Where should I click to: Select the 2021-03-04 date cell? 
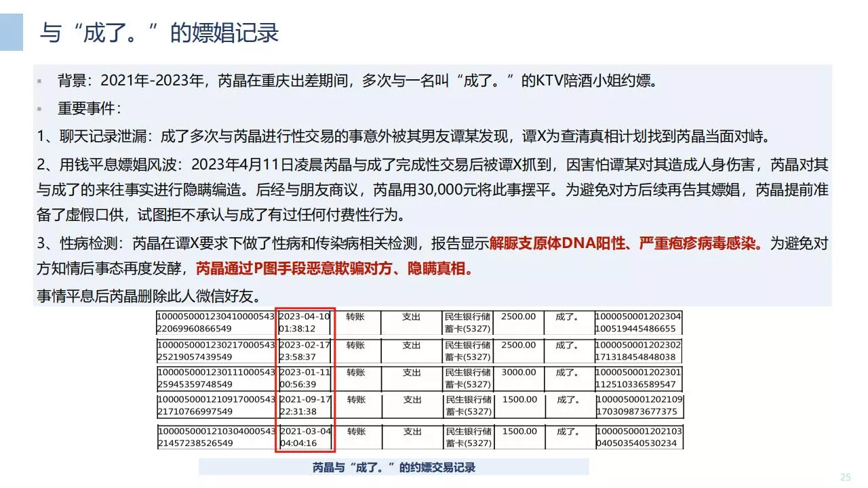[x=304, y=437]
